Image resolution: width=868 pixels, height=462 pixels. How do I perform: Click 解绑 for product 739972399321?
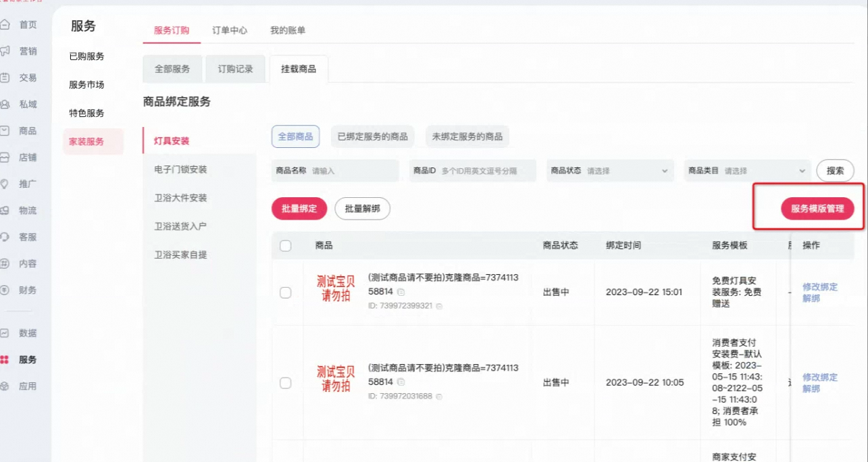(811, 299)
